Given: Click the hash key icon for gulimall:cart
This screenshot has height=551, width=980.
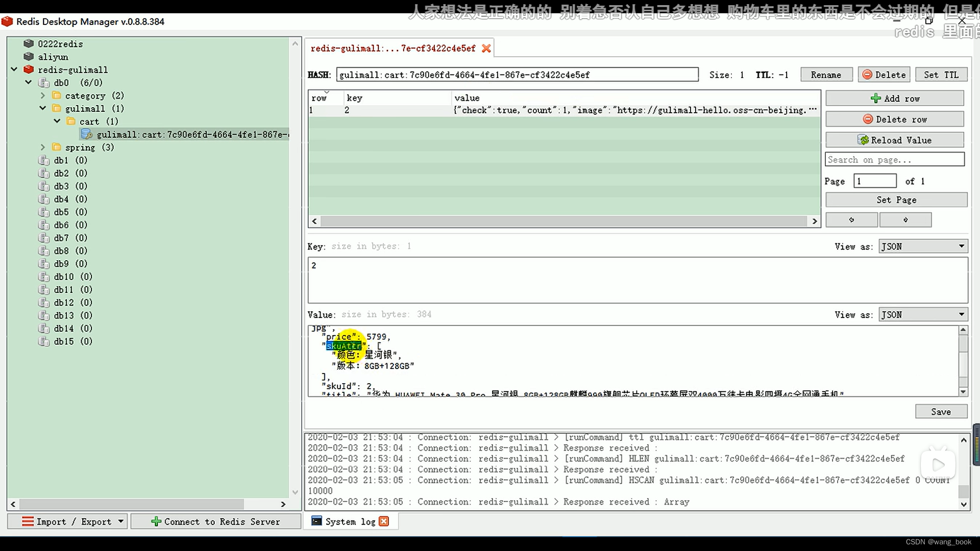Looking at the screenshot, I should pyautogui.click(x=86, y=134).
